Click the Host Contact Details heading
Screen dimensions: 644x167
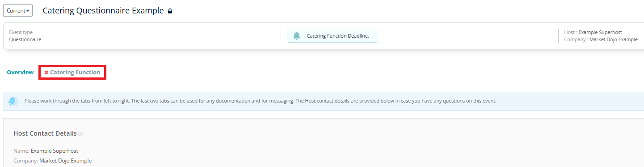tap(45, 133)
